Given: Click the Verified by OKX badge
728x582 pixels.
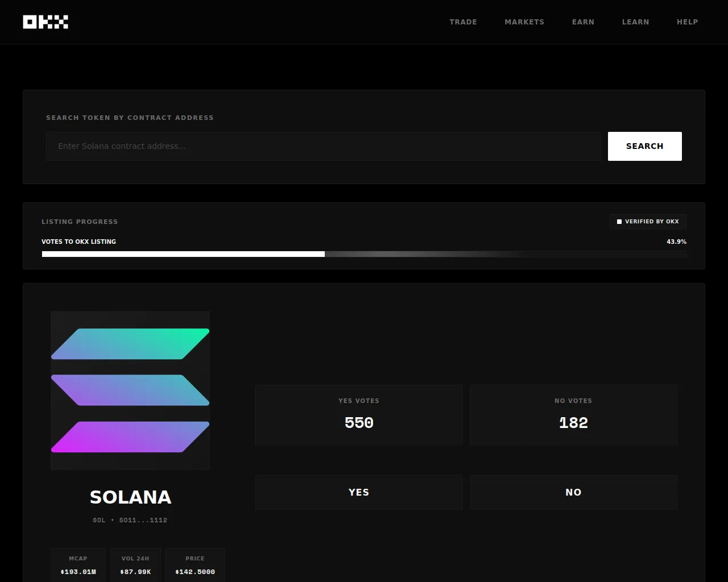Looking at the screenshot, I should [648, 222].
